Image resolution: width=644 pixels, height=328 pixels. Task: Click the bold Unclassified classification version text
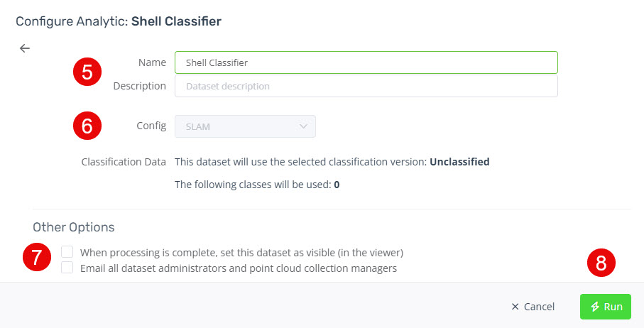459,162
